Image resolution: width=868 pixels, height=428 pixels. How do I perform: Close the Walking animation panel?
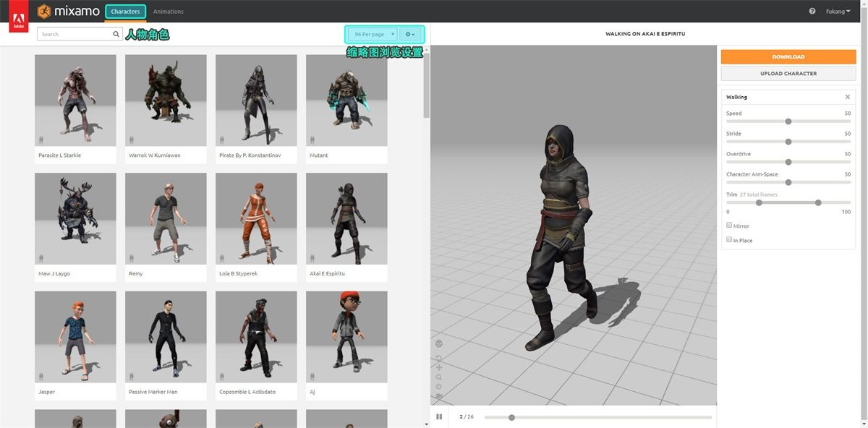(848, 97)
